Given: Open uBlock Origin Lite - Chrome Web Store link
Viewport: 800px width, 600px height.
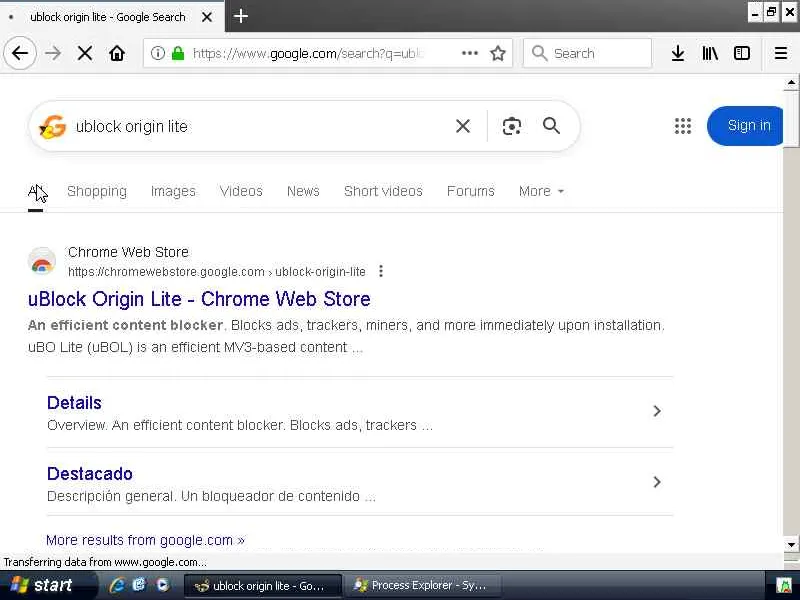Looking at the screenshot, I should (x=199, y=299).
